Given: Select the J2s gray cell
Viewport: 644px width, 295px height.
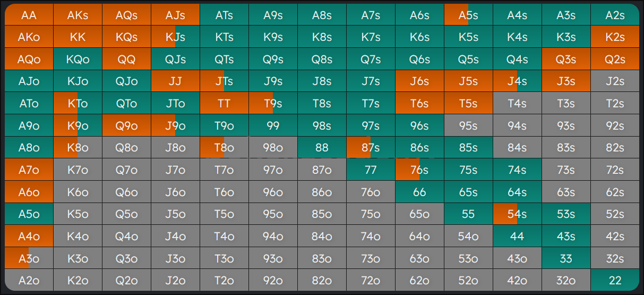Looking at the screenshot, I should click(615, 81).
